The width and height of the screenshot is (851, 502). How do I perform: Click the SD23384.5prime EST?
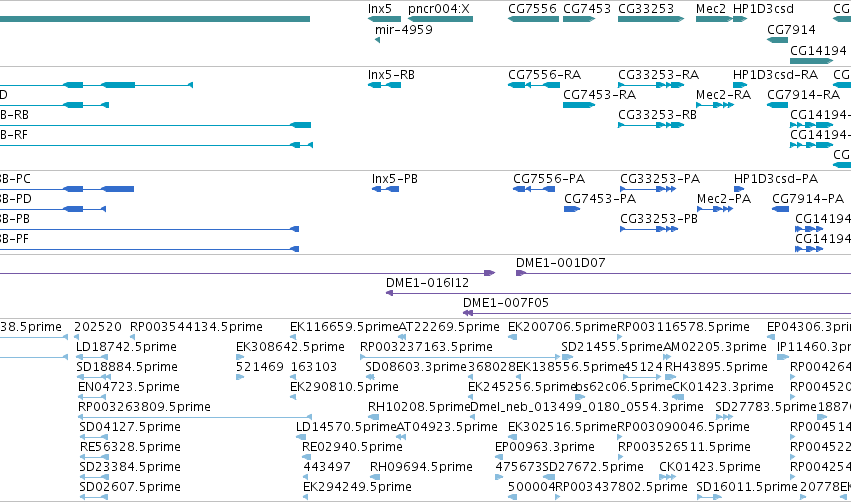93,478
